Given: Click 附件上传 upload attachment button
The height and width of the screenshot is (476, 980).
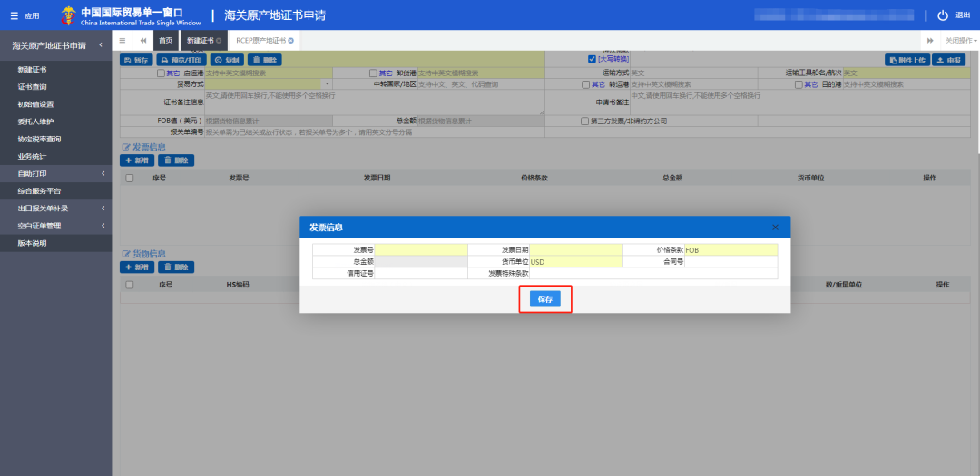Looking at the screenshot, I should tap(908, 60).
